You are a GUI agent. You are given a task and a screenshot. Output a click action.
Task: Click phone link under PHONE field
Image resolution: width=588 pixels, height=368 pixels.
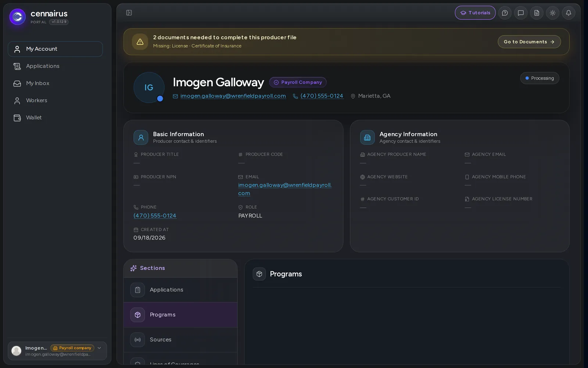(x=155, y=216)
